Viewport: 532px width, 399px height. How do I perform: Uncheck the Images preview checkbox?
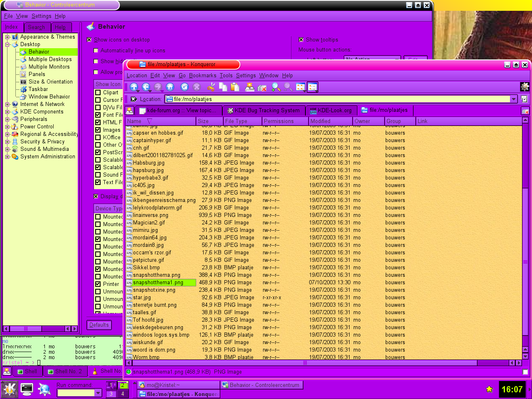pos(98,130)
